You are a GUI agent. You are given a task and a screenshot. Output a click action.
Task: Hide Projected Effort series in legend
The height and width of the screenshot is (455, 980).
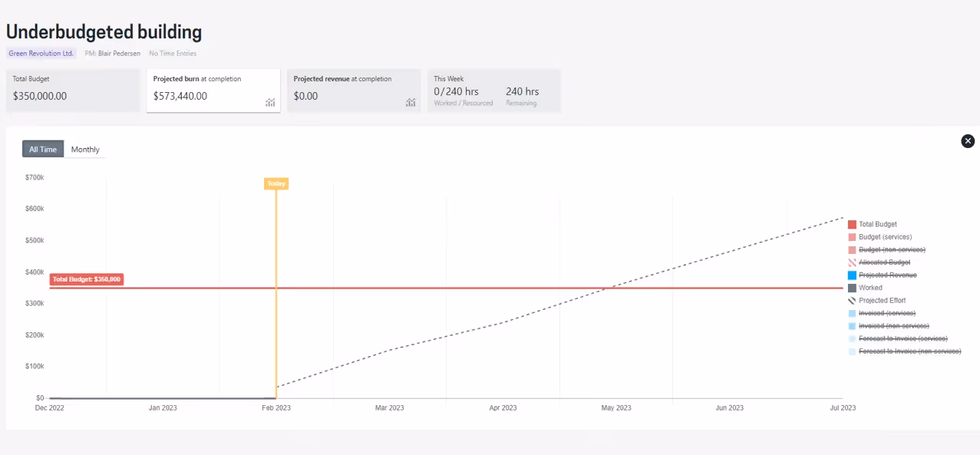[877, 301]
